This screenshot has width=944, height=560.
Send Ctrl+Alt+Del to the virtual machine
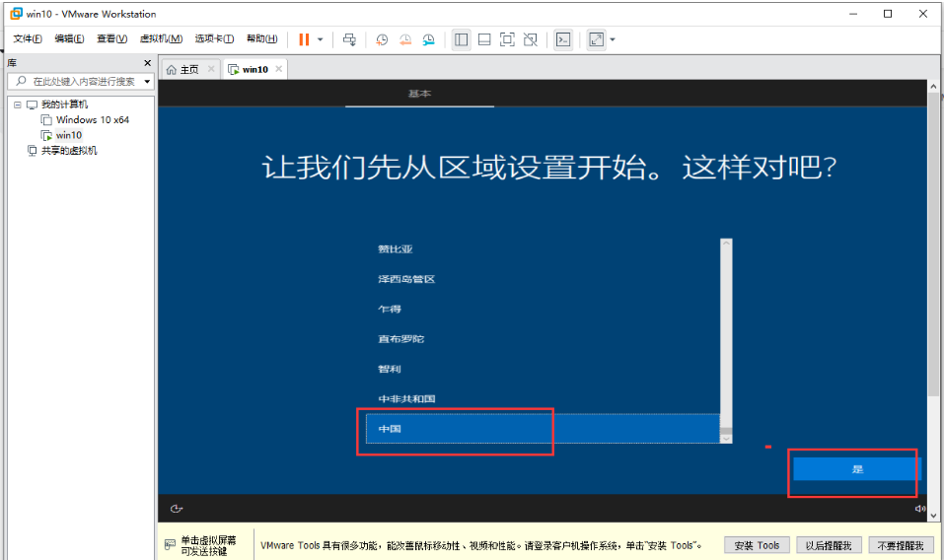click(349, 39)
